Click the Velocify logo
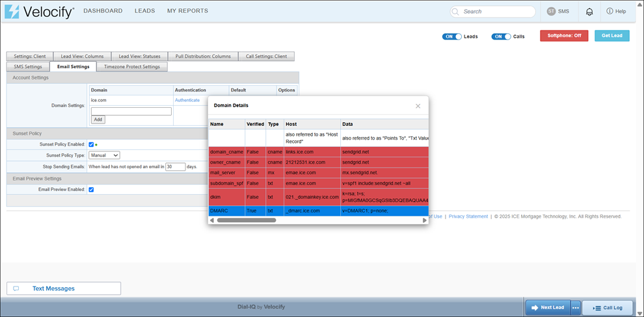 point(40,12)
